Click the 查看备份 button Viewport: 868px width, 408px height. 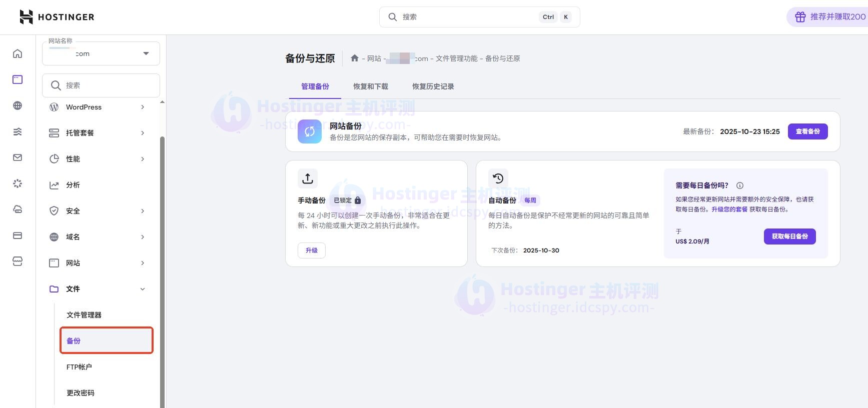tap(807, 131)
